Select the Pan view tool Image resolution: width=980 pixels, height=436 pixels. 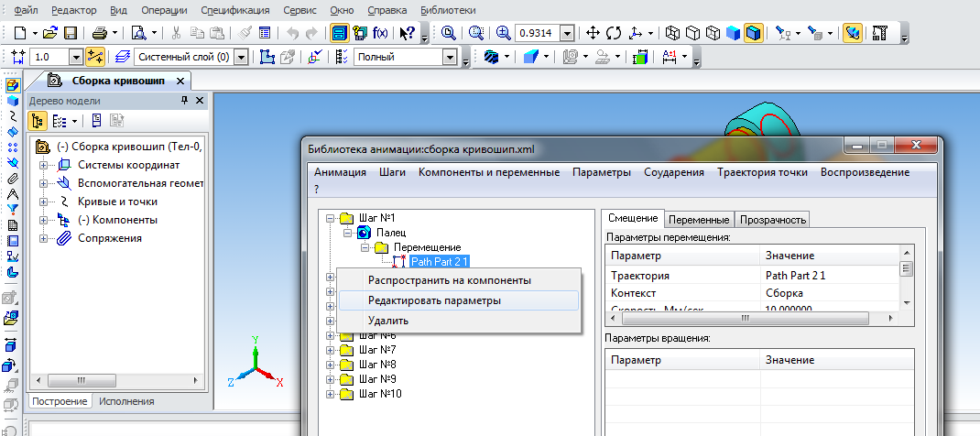coord(593,33)
